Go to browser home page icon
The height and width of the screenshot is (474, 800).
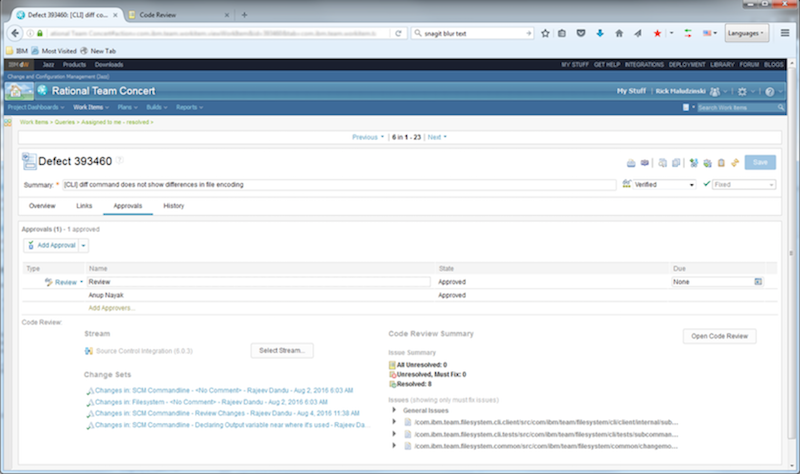[x=619, y=33]
